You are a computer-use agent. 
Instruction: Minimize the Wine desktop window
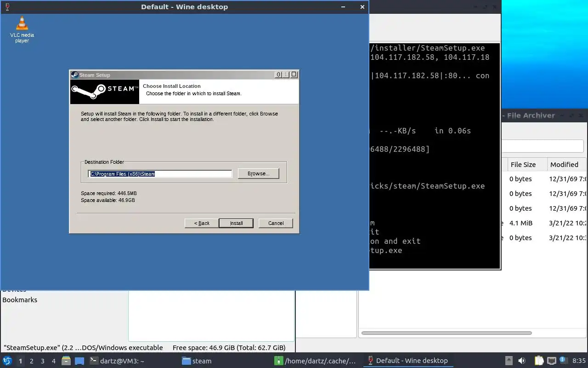(343, 7)
